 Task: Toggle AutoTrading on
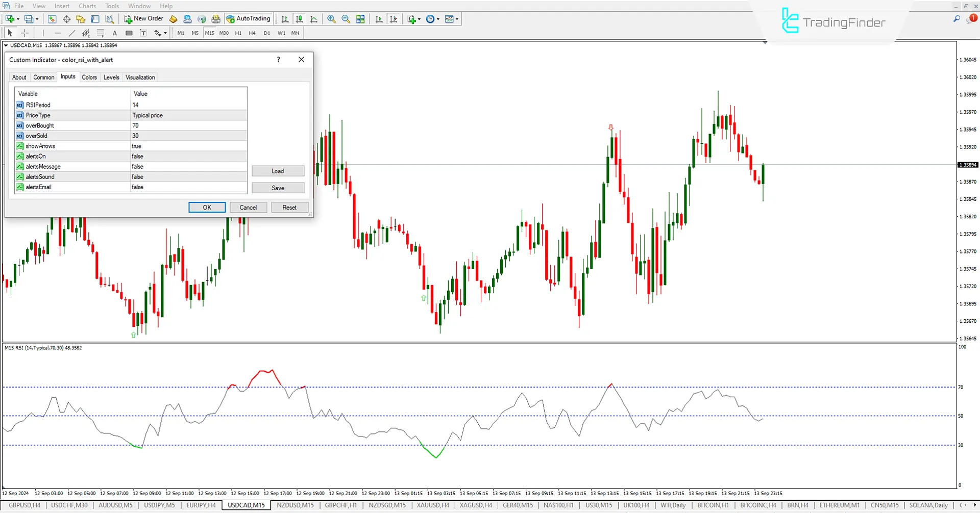[x=249, y=18]
